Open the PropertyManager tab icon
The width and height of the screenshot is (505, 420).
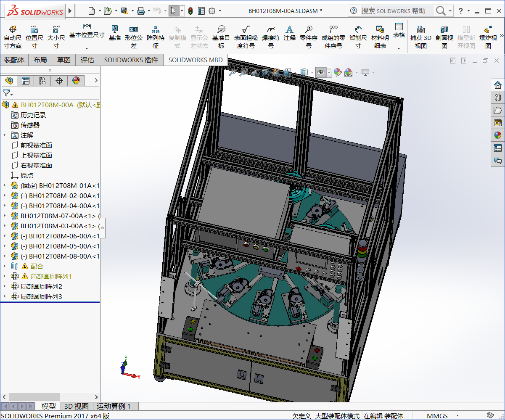pos(26,80)
